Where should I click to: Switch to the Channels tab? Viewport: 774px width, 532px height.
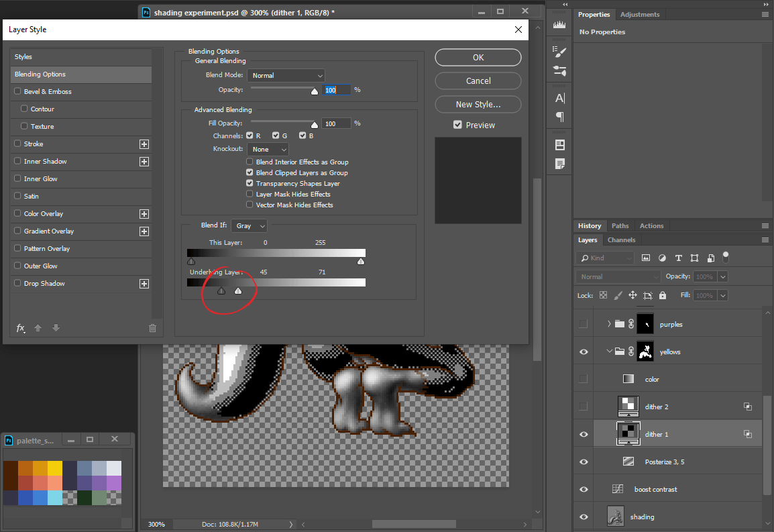click(621, 240)
